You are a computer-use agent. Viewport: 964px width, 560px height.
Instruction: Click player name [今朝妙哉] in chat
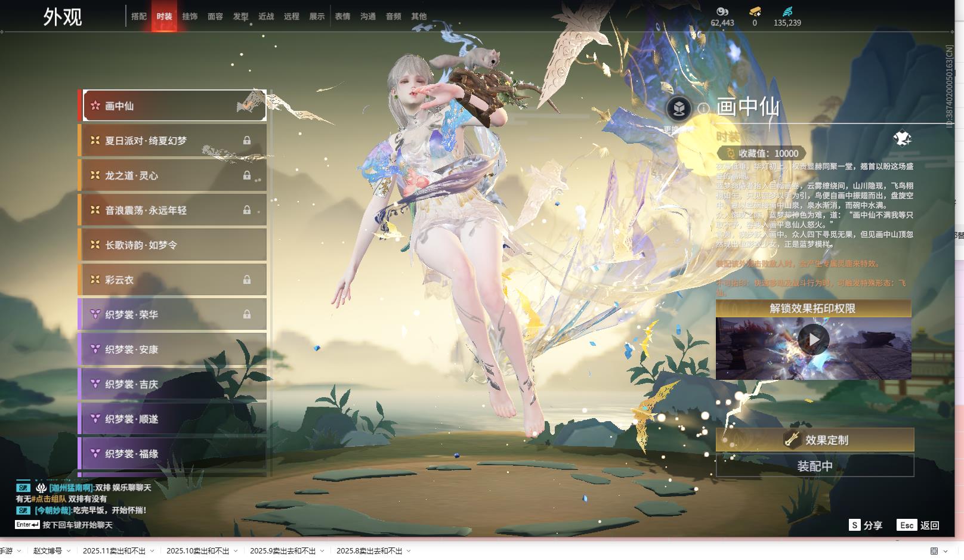click(53, 511)
